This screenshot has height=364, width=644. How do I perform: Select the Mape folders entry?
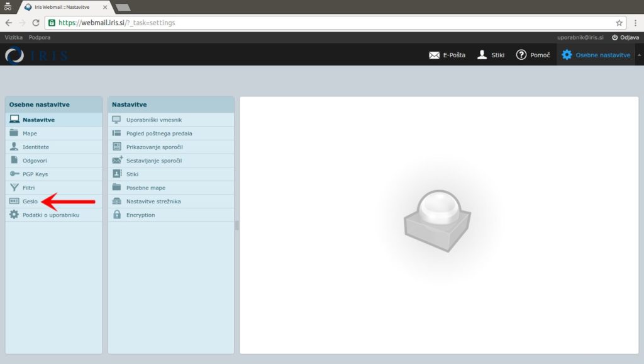30,134
